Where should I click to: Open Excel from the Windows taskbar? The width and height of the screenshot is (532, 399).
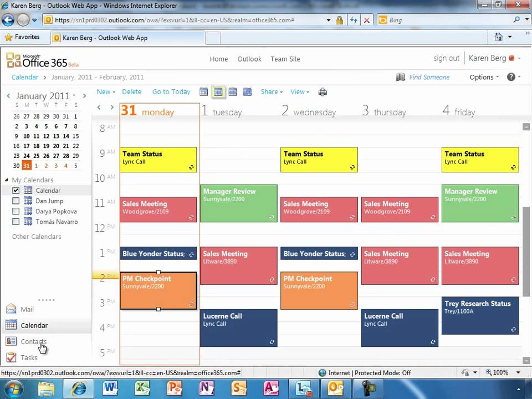coord(142,388)
